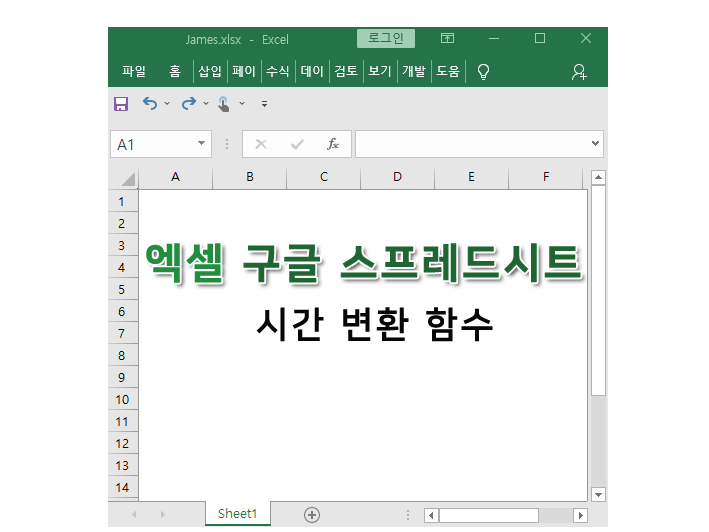Click the horizontal scrollbar left arrow
709x532 pixels.
431,515
